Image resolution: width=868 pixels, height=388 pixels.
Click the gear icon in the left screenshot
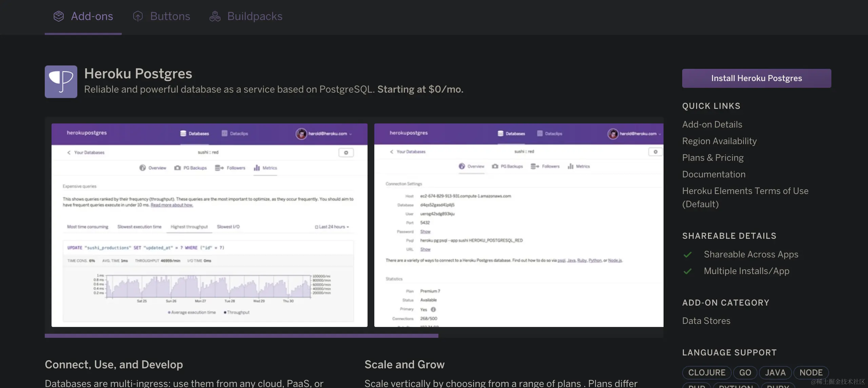346,153
